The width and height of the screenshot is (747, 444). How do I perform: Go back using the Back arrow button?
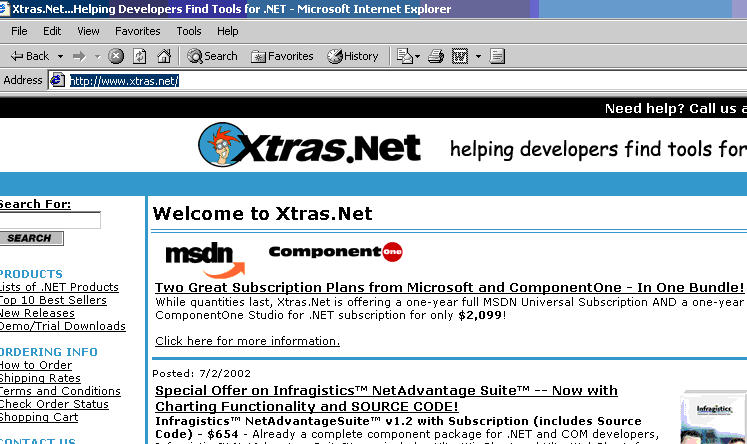30,56
